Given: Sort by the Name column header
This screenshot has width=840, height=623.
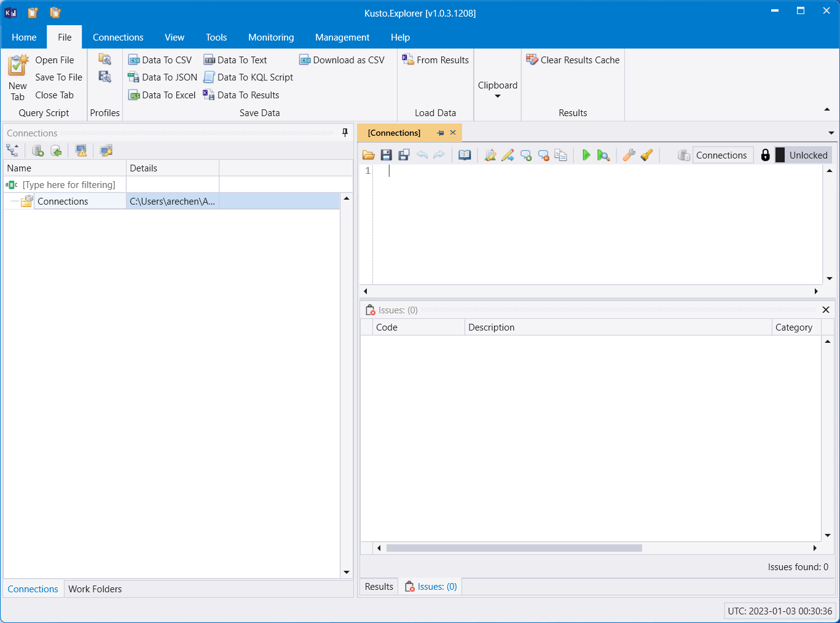Looking at the screenshot, I should (x=65, y=168).
